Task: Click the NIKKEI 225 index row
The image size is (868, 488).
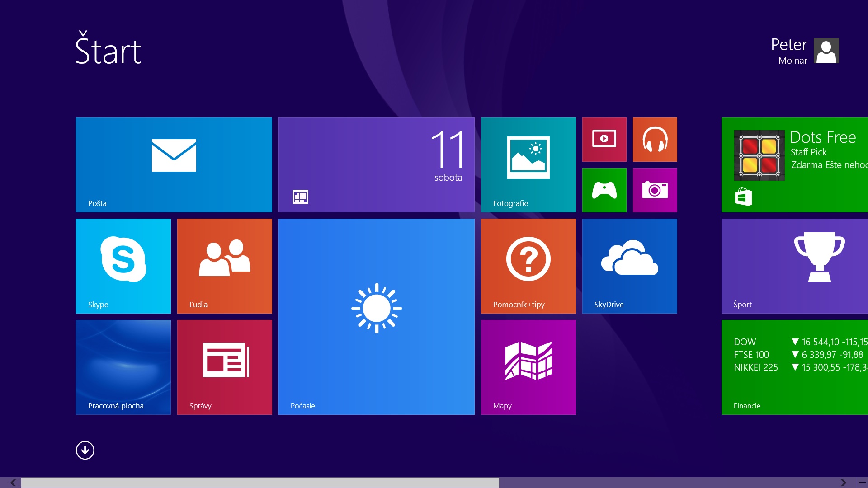Action: 801,367
